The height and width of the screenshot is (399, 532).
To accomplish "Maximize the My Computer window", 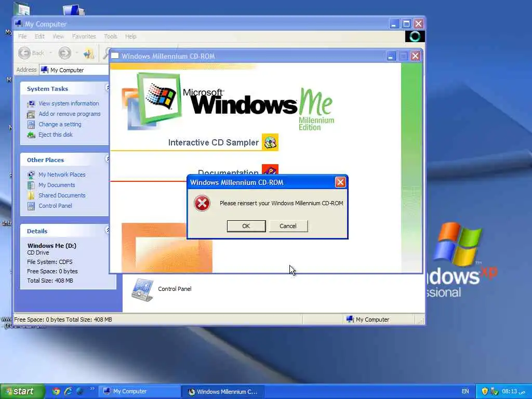I will click(406, 24).
